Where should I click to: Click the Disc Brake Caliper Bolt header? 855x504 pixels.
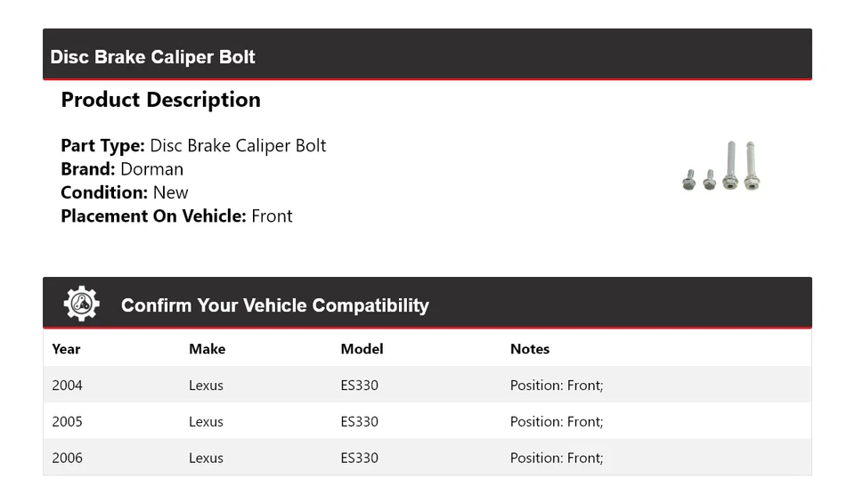pos(152,57)
